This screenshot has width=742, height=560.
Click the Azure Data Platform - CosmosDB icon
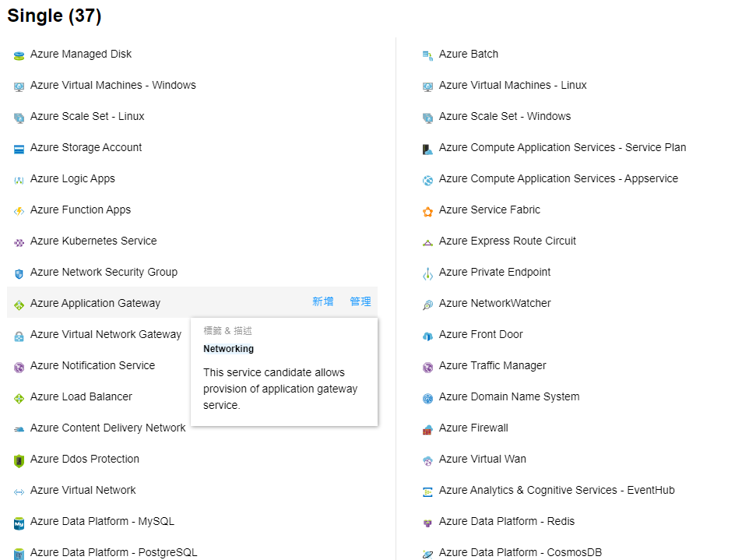(427, 554)
